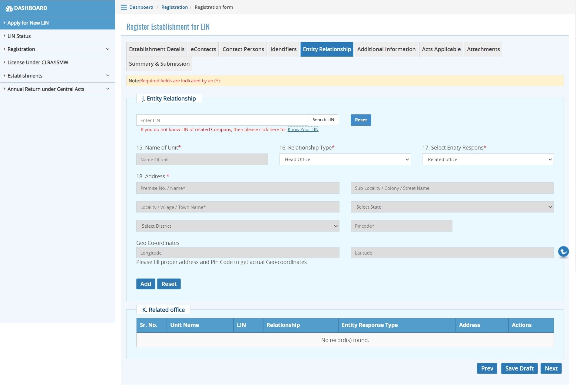Open the Select State dropdown
576x392 pixels.
tap(452, 207)
